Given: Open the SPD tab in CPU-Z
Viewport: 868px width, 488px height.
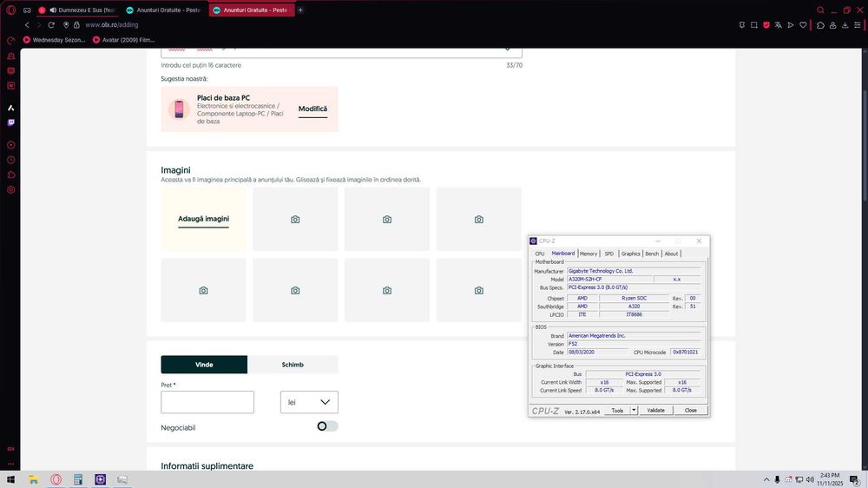Looking at the screenshot, I should [609, 254].
